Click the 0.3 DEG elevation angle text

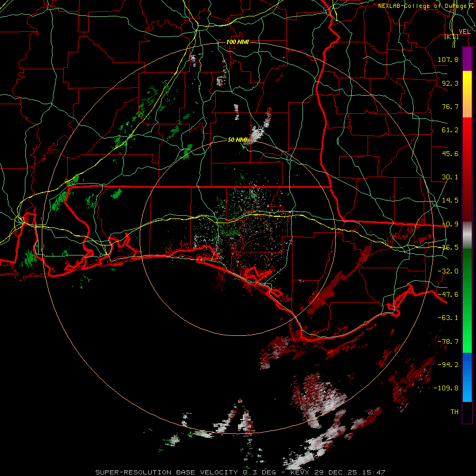point(259,472)
